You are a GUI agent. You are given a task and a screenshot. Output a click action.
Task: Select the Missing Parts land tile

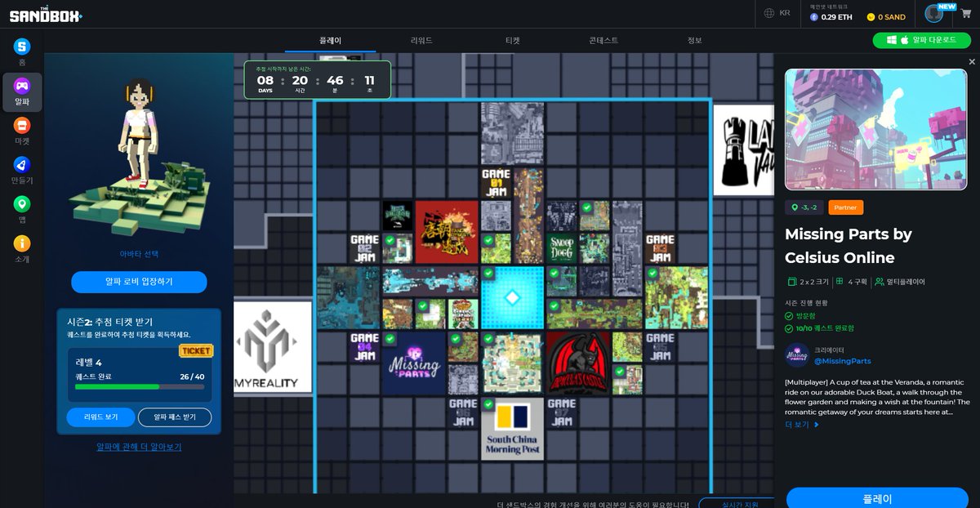coord(414,363)
